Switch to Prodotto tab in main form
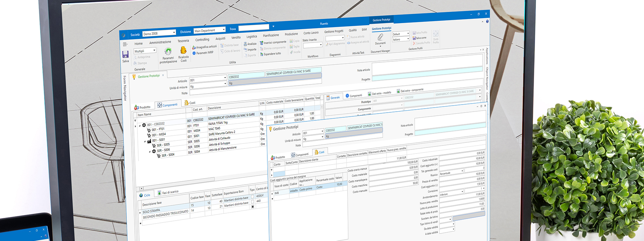This screenshot has height=241, width=644. click(x=142, y=107)
